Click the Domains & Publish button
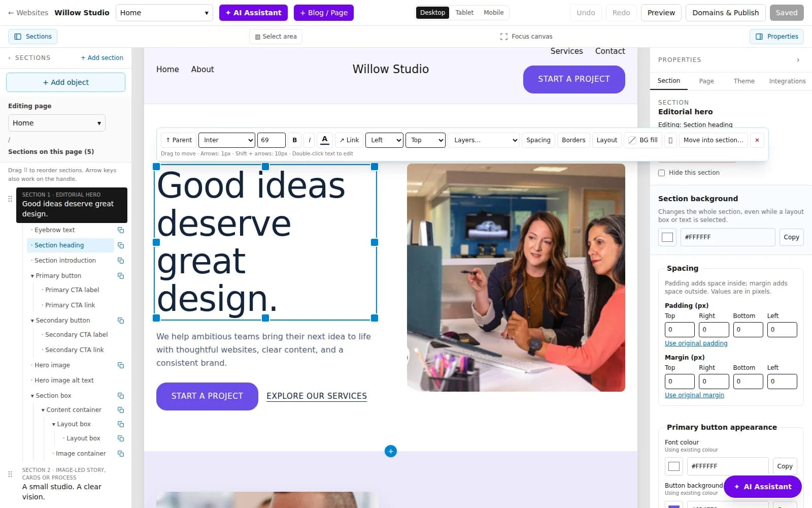 [x=726, y=13]
